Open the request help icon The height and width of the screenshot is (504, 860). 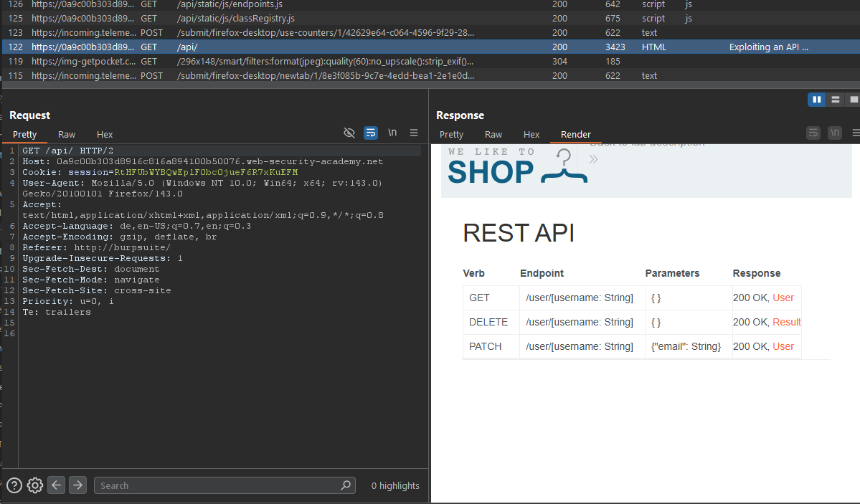[14, 485]
